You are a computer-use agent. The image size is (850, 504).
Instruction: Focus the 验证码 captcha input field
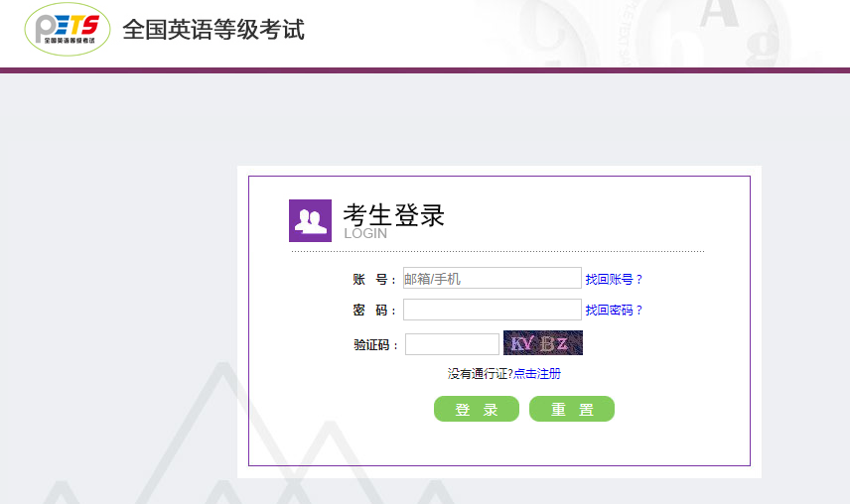pyautogui.click(x=452, y=344)
